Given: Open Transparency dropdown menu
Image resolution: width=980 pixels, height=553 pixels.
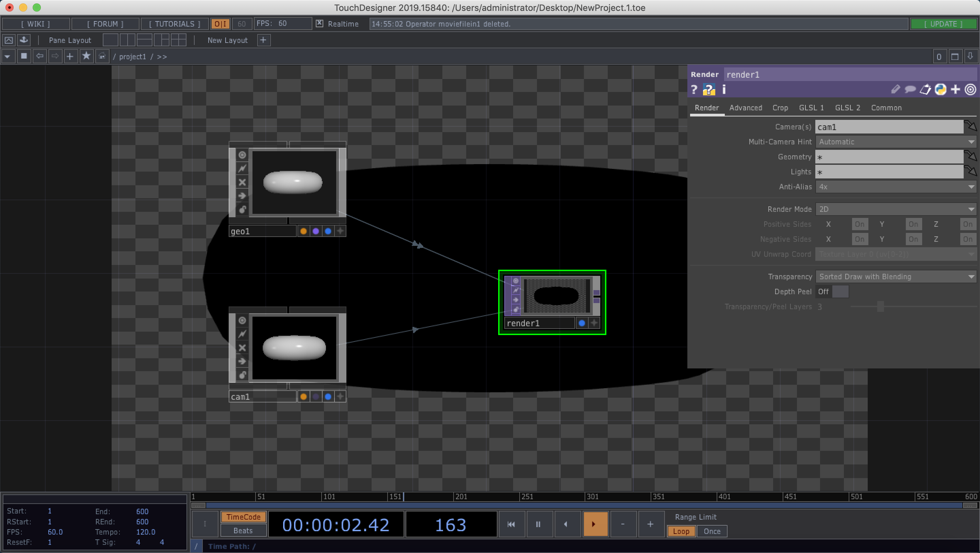Looking at the screenshot, I should 896,277.
